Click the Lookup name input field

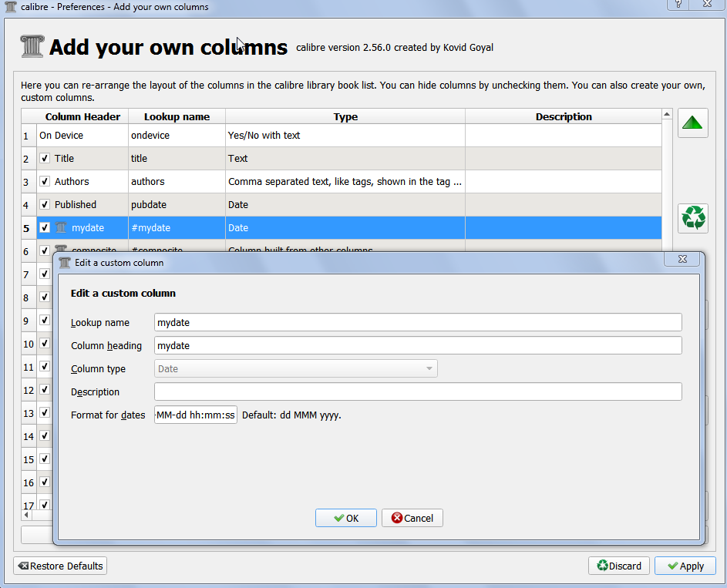(418, 322)
